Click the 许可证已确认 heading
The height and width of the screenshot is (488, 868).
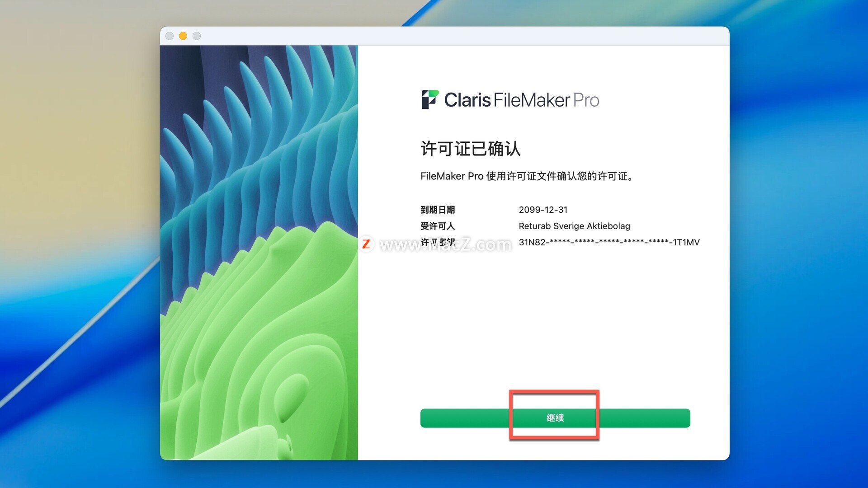(471, 149)
